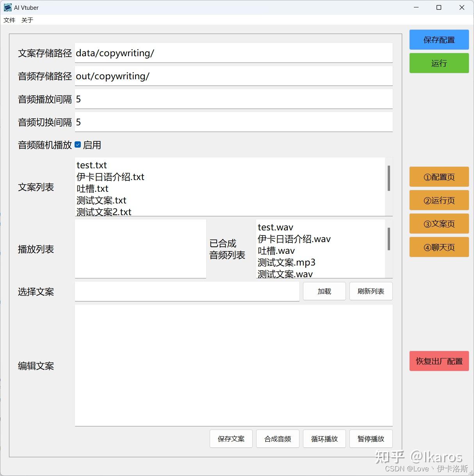The image size is (474, 476).
Task: Enable the 启用 audio random play checkbox
Action: (x=78, y=144)
